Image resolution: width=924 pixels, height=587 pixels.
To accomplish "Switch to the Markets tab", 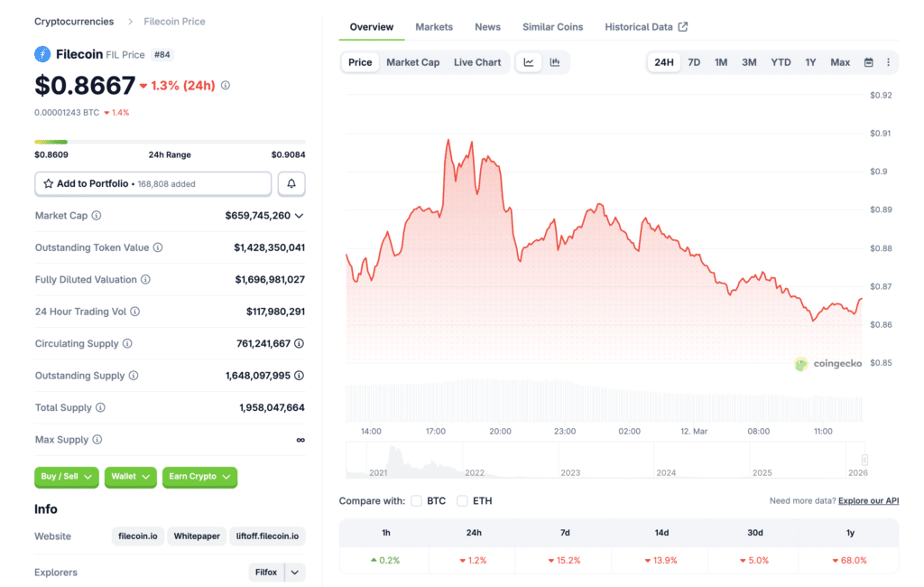I will coord(434,26).
